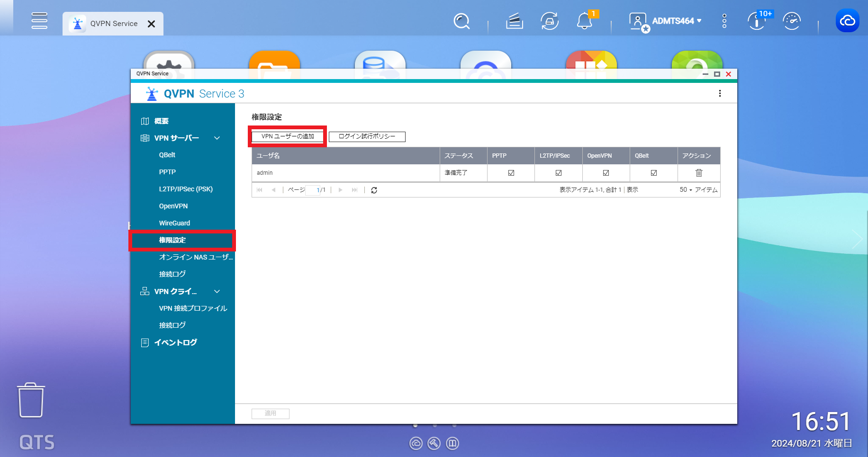The width and height of the screenshot is (868, 457).
Task: Toggle L2TP/IPSec checkbox for admin
Action: pos(559,173)
